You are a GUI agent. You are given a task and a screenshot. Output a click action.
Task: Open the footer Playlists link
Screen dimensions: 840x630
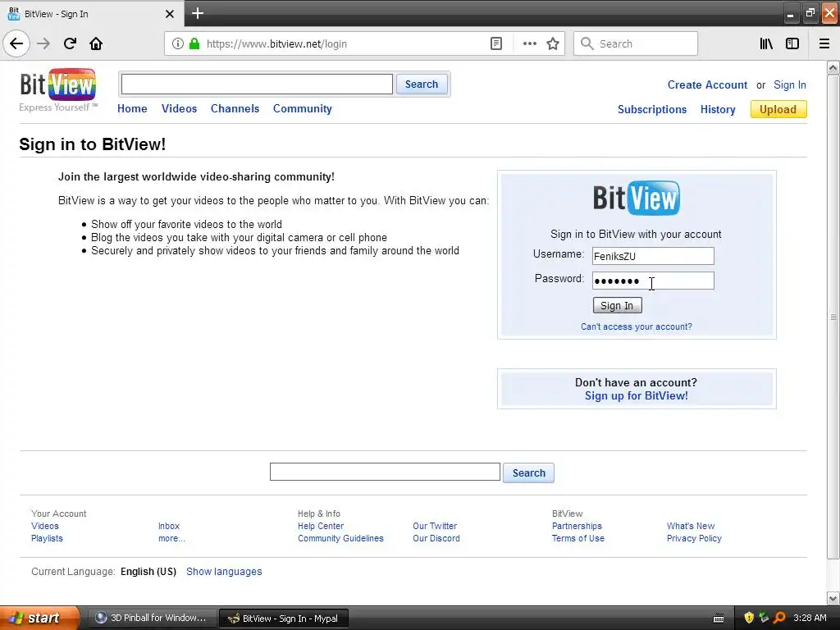click(47, 538)
